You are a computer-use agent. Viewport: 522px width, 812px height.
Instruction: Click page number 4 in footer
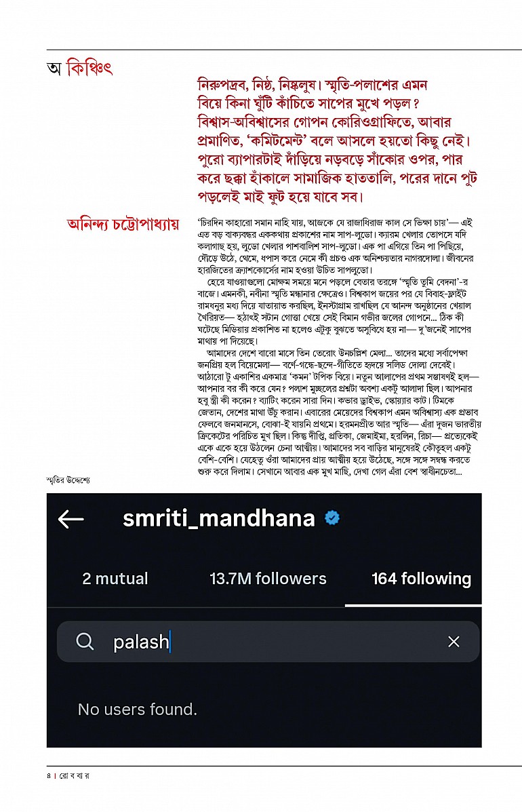[49, 776]
